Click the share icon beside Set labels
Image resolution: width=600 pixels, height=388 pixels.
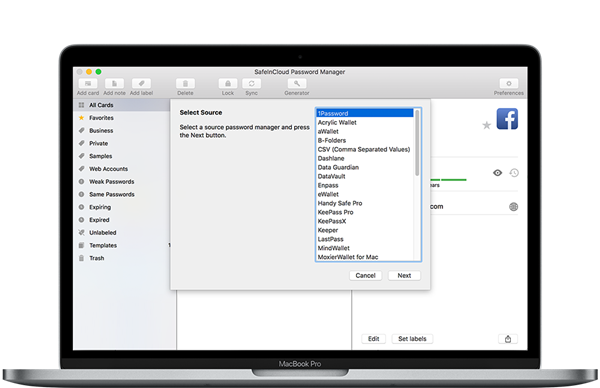click(x=508, y=339)
